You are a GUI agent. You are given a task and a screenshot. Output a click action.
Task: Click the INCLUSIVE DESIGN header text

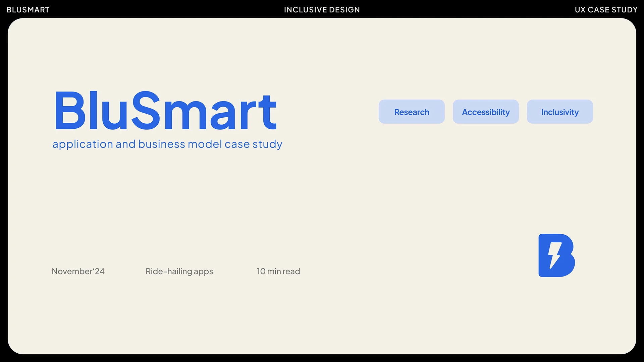pos(322,10)
